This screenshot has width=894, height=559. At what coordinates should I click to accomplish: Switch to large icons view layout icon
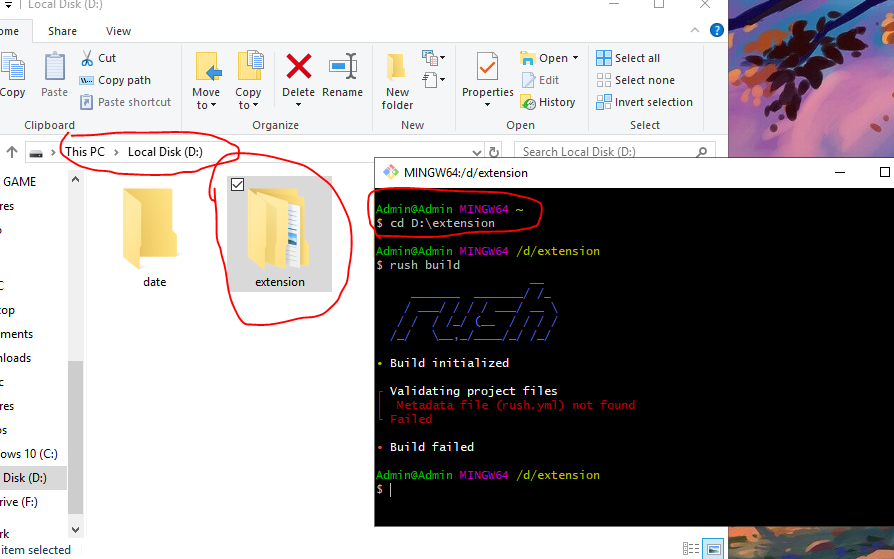(713, 549)
